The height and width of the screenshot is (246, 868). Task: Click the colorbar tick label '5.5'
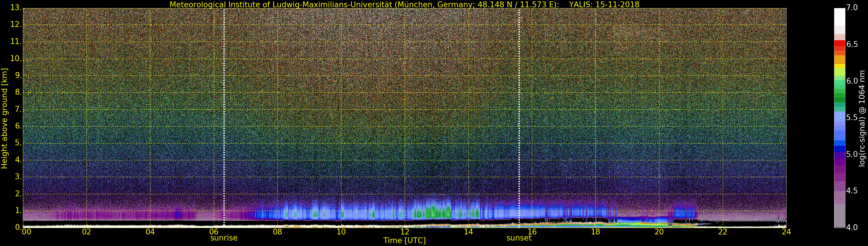pos(852,117)
